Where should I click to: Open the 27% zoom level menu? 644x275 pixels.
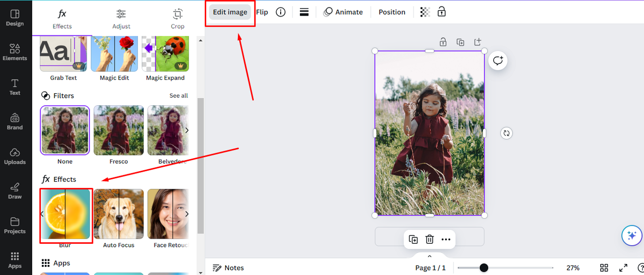(573, 267)
